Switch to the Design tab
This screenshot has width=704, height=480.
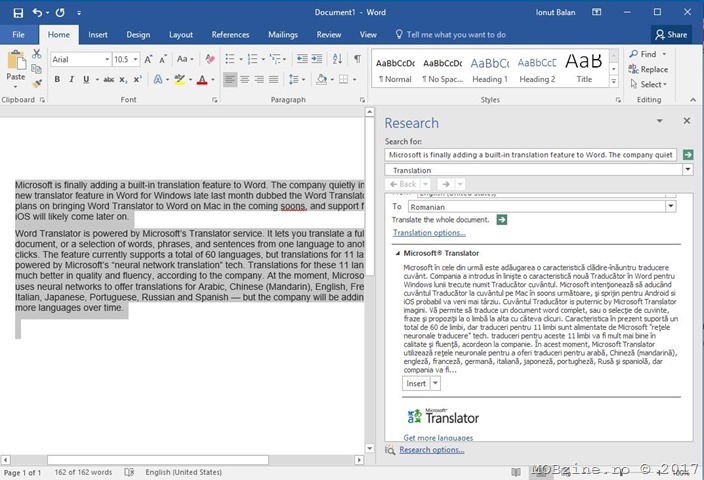tap(138, 35)
